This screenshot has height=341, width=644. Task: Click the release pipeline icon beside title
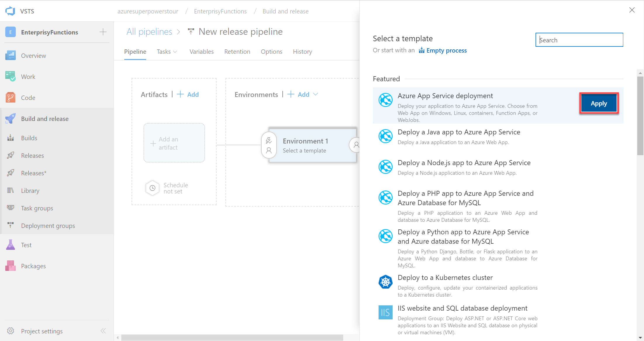point(191,31)
